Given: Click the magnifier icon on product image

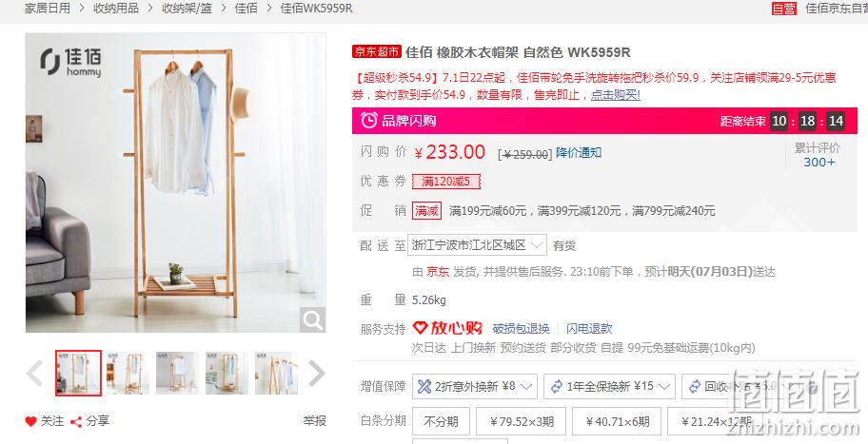Looking at the screenshot, I should [313, 319].
